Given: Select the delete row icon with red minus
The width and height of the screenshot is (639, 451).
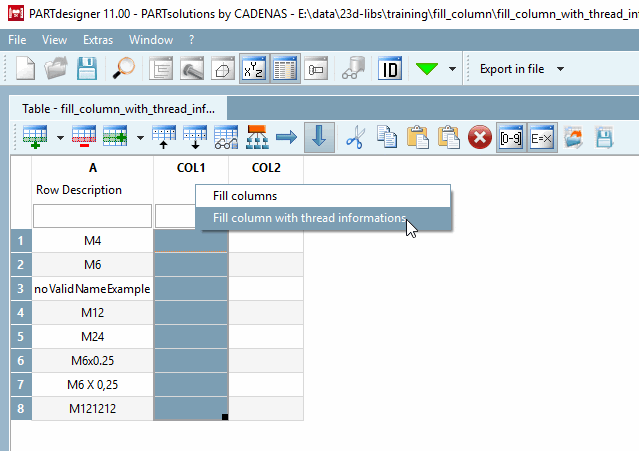Looking at the screenshot, I should pos(84,137).
